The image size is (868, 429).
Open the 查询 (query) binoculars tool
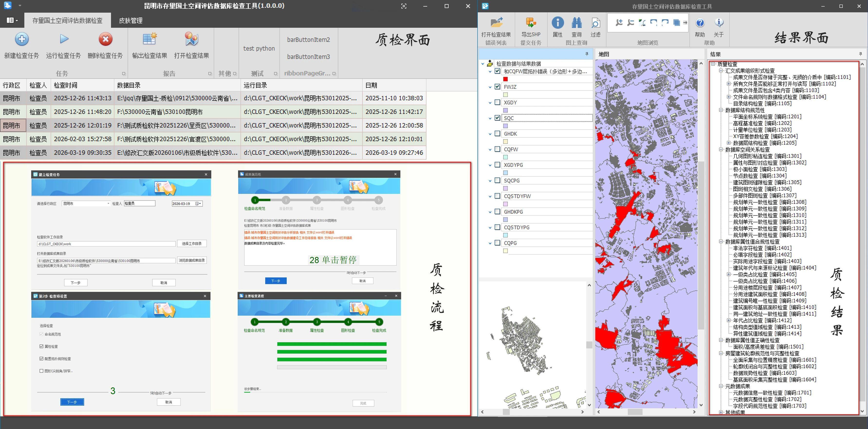coord(577,23)
